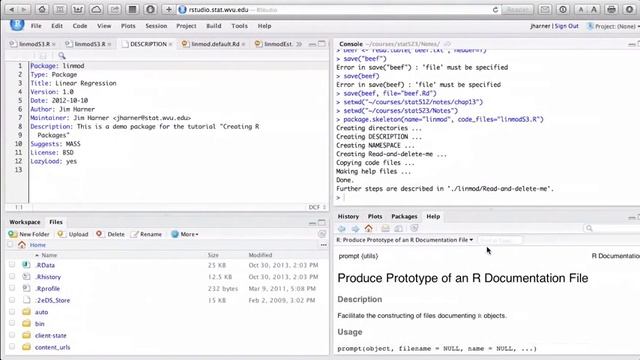The image size is (640, 360).
Task: Click the Help pane search field
Action: click(x=612, y=228)
